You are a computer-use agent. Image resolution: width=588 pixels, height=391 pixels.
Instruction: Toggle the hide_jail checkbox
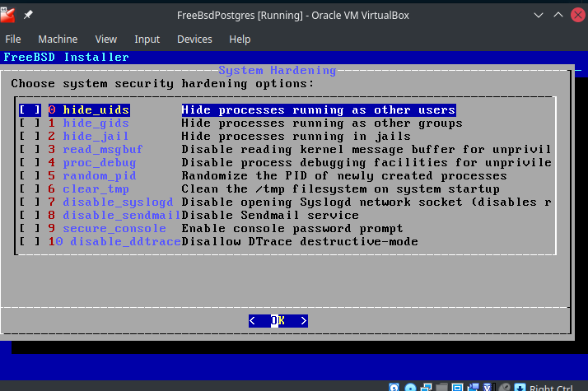pyautogui.click(x=30, y=136)
